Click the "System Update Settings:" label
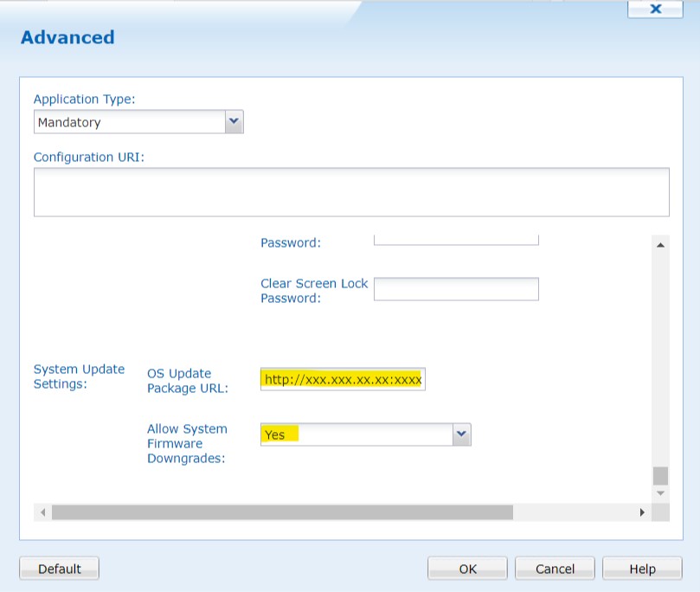 (79, 376)
